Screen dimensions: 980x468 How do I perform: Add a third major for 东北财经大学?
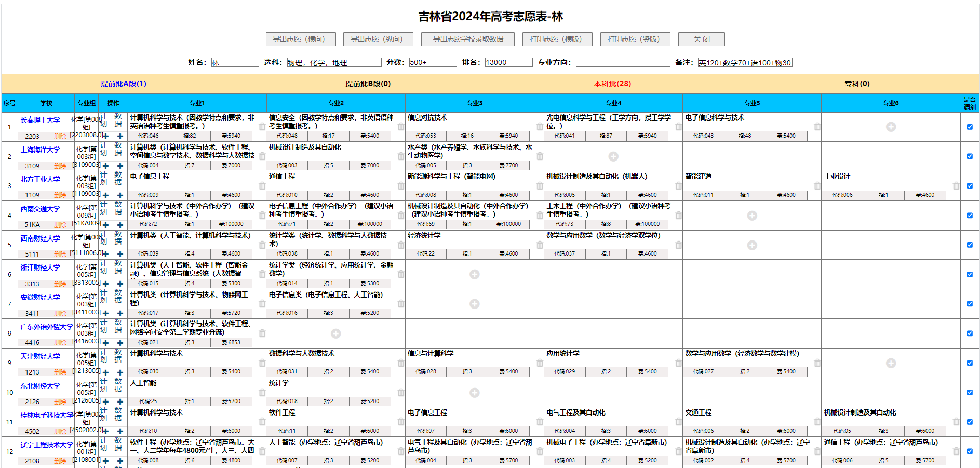coord(475,393)
